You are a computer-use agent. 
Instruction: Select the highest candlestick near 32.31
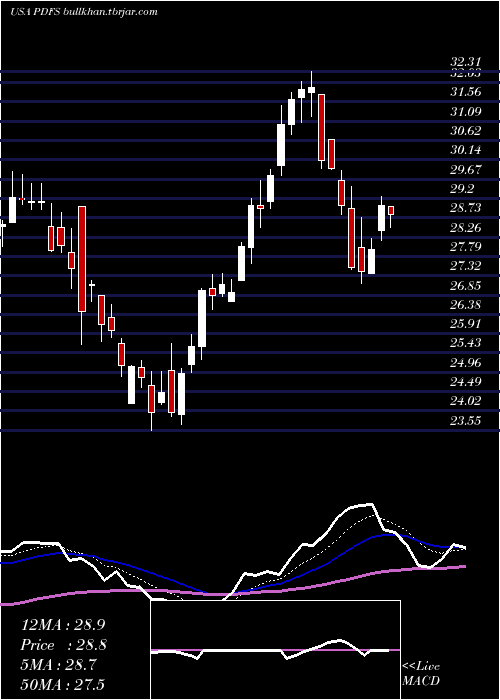(x=312, y=94)
